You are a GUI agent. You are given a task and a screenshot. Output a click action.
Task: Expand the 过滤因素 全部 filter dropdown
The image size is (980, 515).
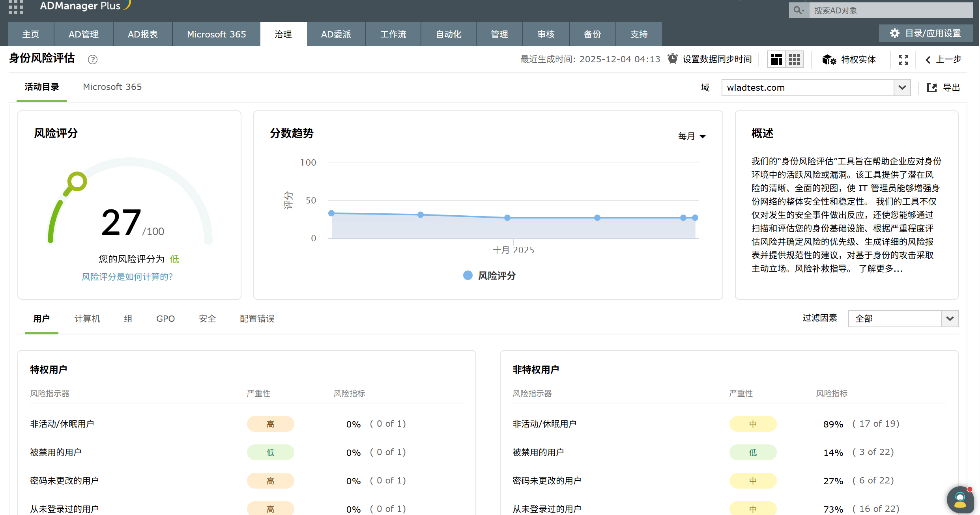(x=950, y=319)
